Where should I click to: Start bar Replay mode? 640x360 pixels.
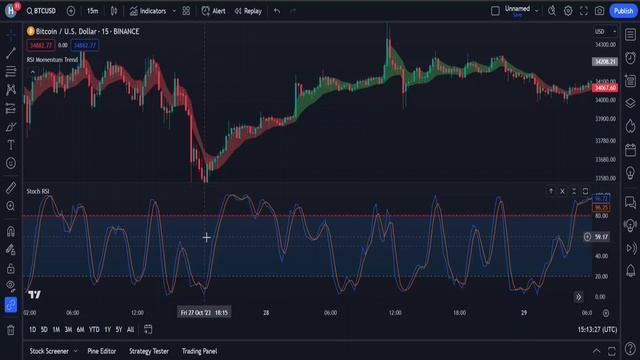point(248,11)
